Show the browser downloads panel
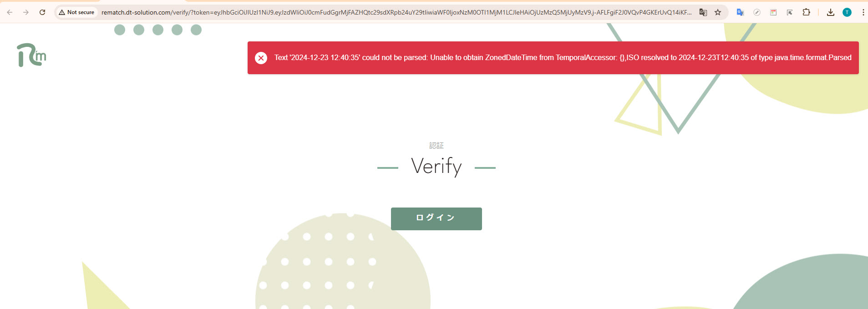Image resolution: width=868 pixels, height=309 pixels. click(830, 12)
